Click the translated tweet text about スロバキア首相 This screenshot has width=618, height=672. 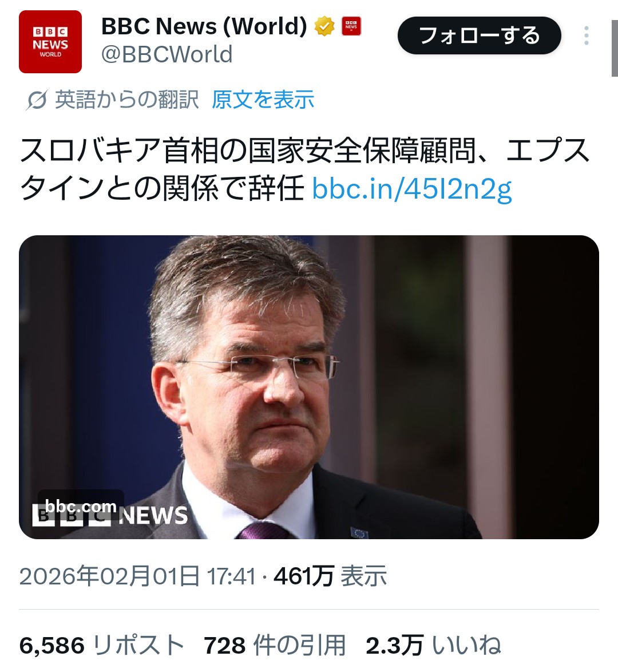304,169
